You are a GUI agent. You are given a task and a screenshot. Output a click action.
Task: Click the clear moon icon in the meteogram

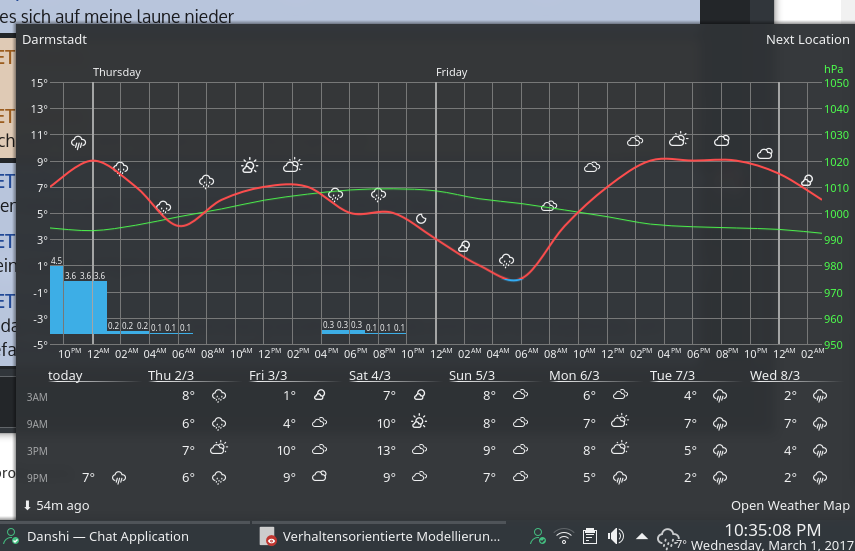click(421, 219)
